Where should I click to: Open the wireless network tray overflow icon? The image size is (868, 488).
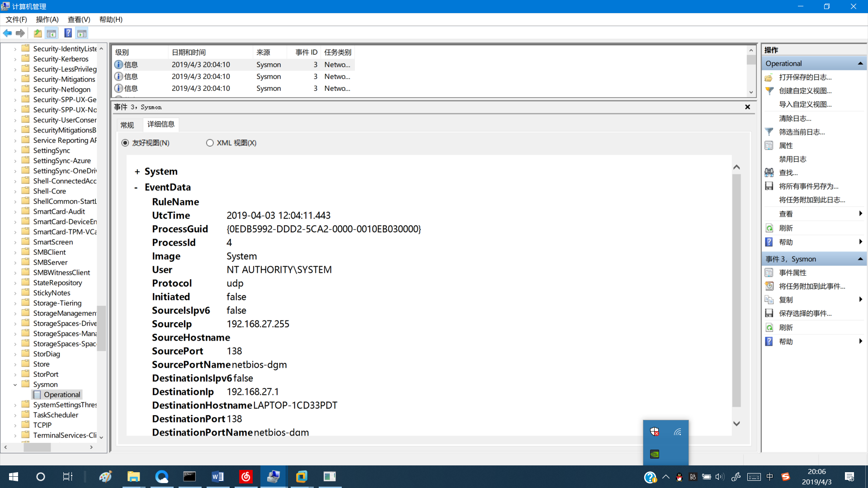pos(677,432)
